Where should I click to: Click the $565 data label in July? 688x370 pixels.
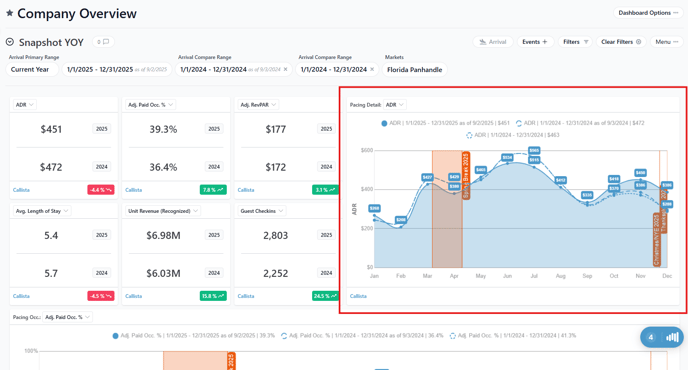534,151
